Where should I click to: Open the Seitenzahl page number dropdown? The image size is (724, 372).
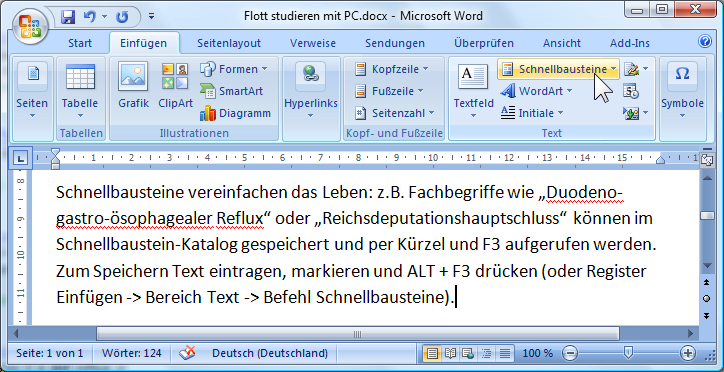[x=395, y=113]
